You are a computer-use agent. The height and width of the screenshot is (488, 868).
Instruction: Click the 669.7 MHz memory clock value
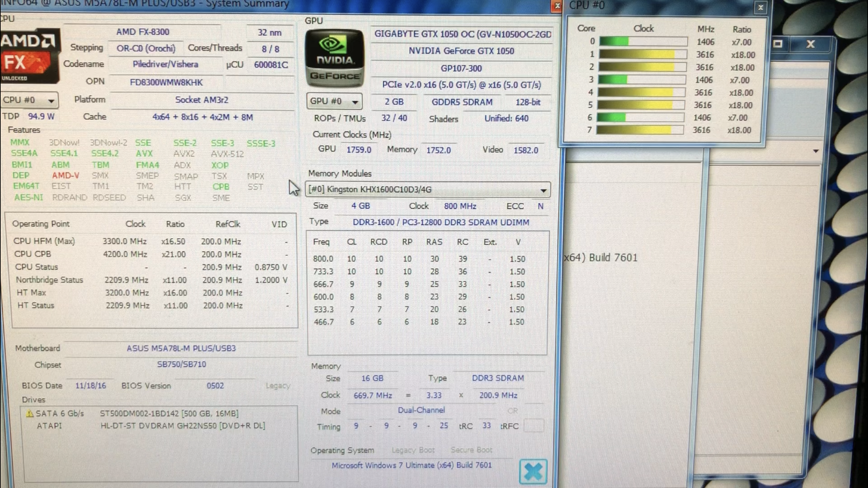[x=373, y=396]
